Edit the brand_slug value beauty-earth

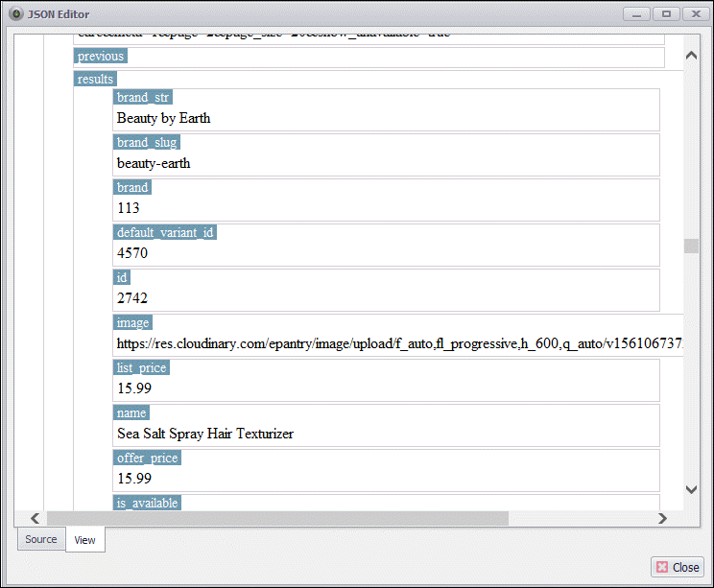[154, 163]
